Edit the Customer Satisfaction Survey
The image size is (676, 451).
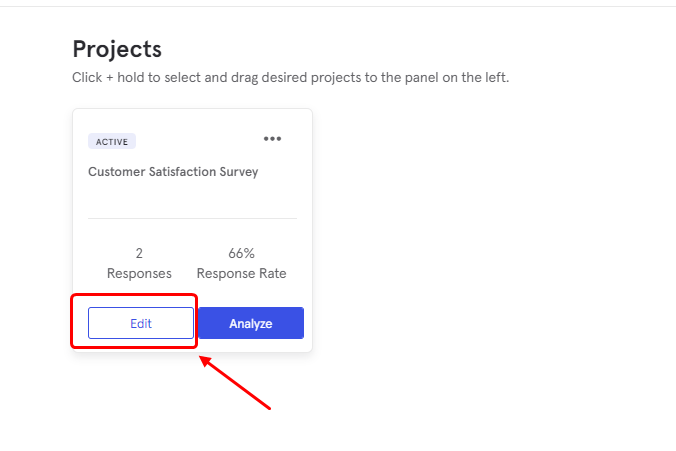[141, 323]
